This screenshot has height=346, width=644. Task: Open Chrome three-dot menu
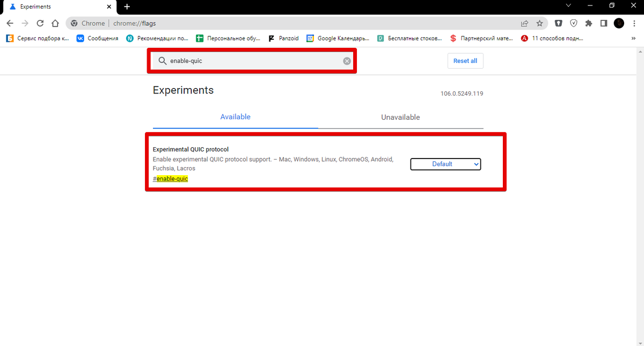tap(634, 23)
